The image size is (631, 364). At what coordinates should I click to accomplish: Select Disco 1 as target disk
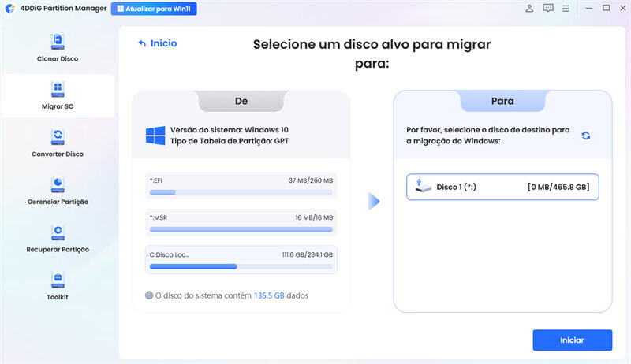click(x=502, y=187)
